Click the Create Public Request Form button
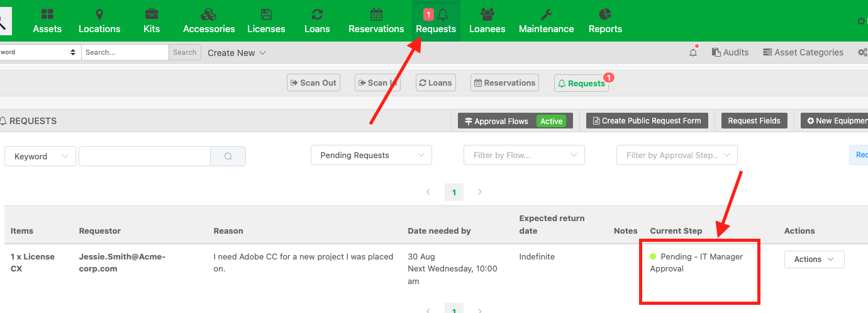The width and height of the screenshot is (868, 313). point(647,121)
